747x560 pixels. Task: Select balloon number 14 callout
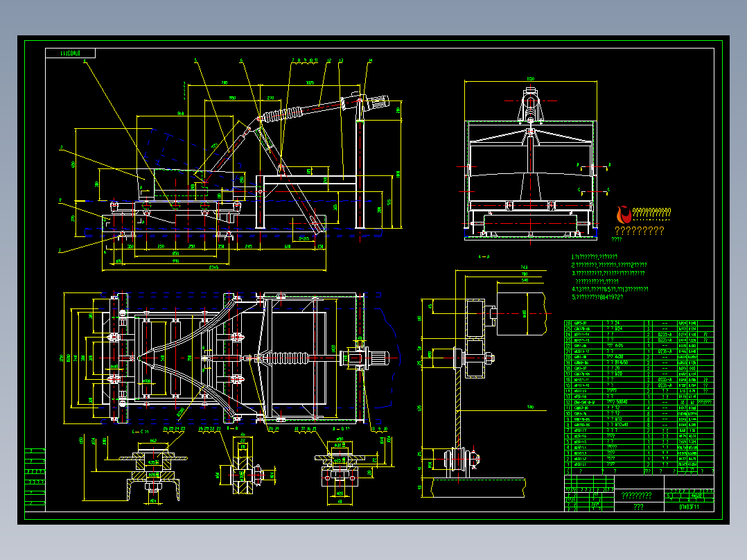pyautogui.click(x=370, y=61)
